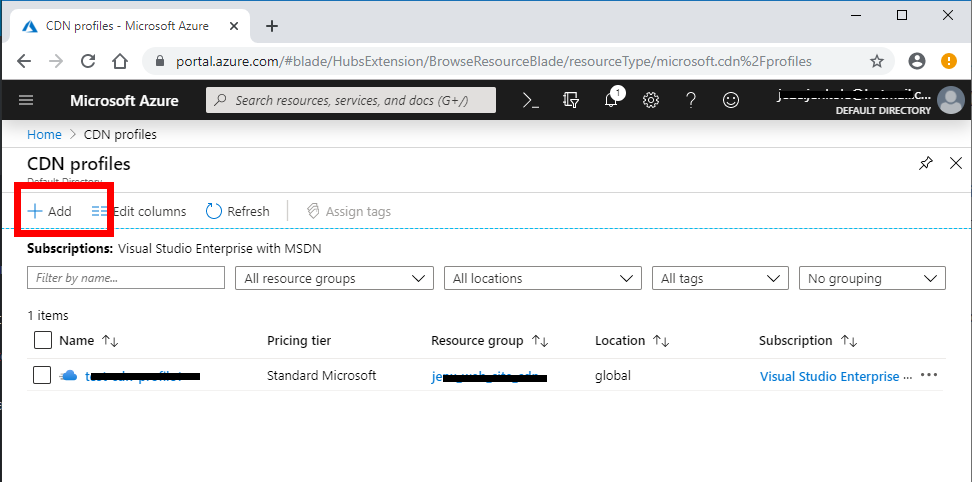Viewport: 972px width, 482px height.
Task: Select the CDN profiles browser tab
Action: click(129, 26)
